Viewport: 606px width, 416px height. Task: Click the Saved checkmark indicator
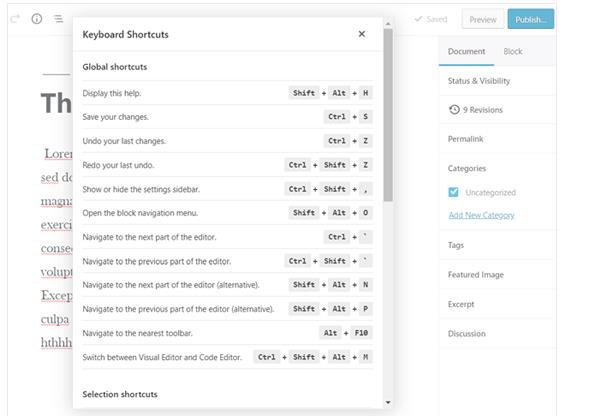[x=431, y=19]
